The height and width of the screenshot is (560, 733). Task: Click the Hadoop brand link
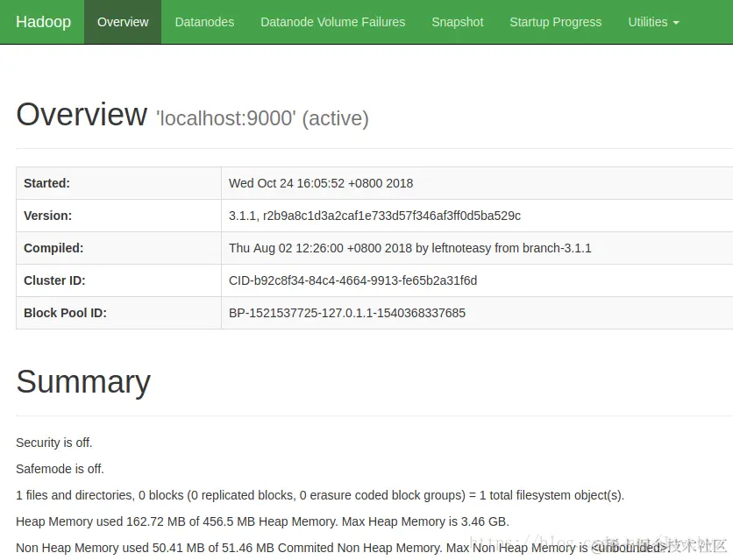click(x=43, y=22)
